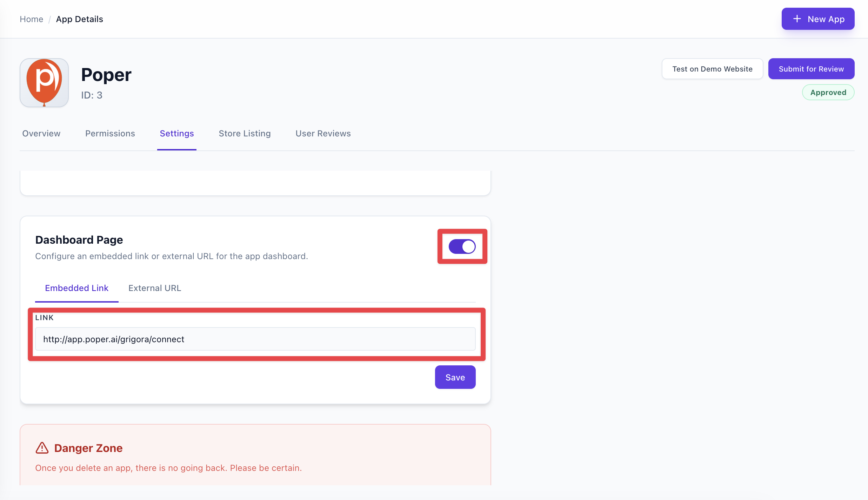Switch to the Overview tab
The height and width of the screenshot is (500, 868).
[x=41, y=134]
